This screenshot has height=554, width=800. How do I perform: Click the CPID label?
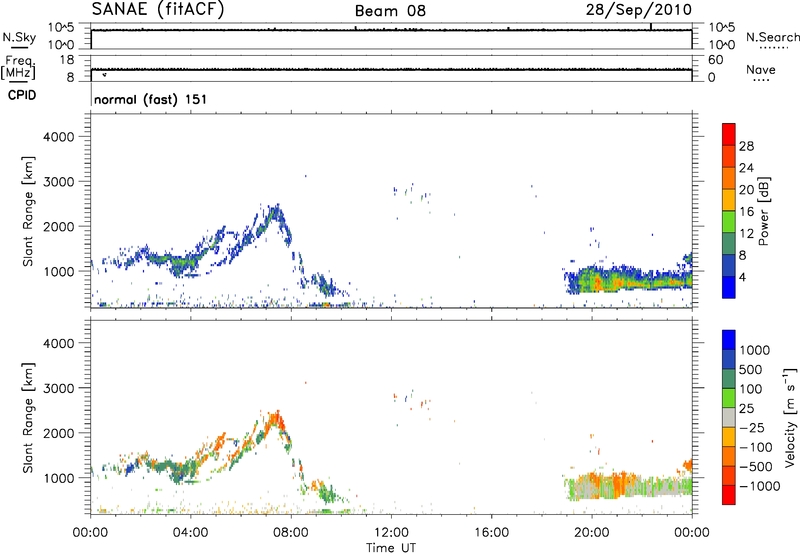[x=22, y=95]
